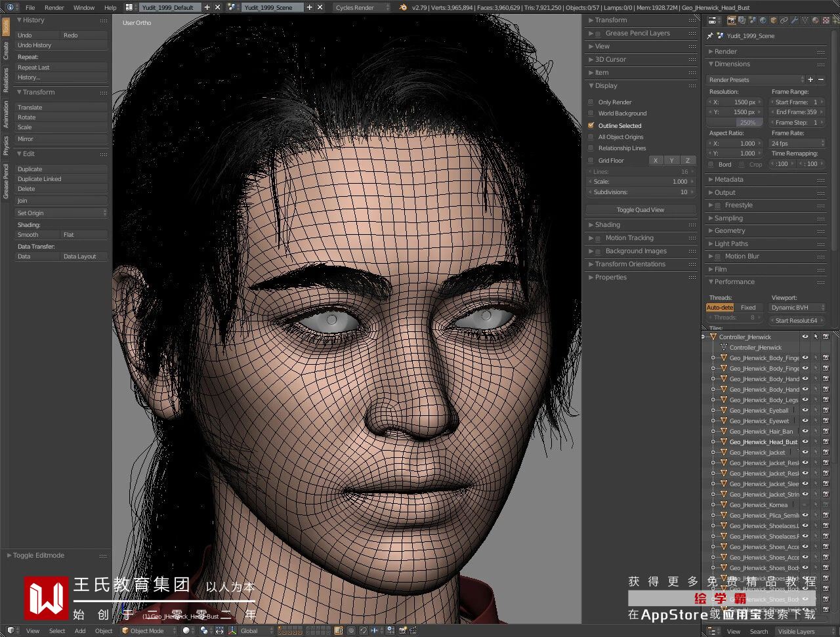Click the grid Scale value slider
This screenshot has width=840, height=637.
[640, 182]
